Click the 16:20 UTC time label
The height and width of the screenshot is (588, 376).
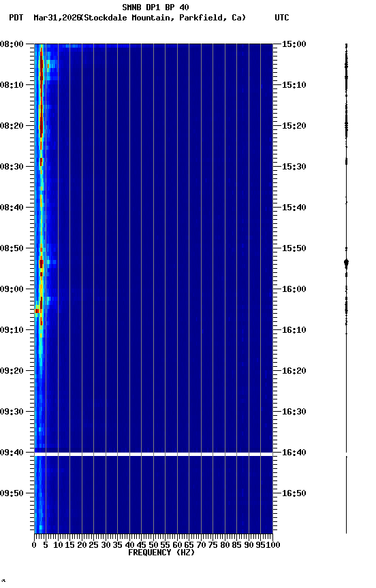coord(294,372)
